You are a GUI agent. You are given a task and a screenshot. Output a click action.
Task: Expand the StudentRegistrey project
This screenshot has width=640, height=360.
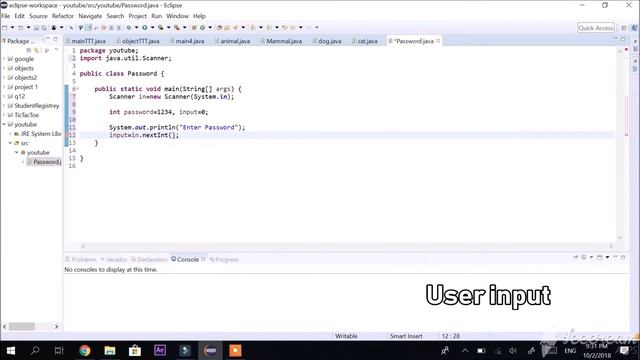point(4,106)
